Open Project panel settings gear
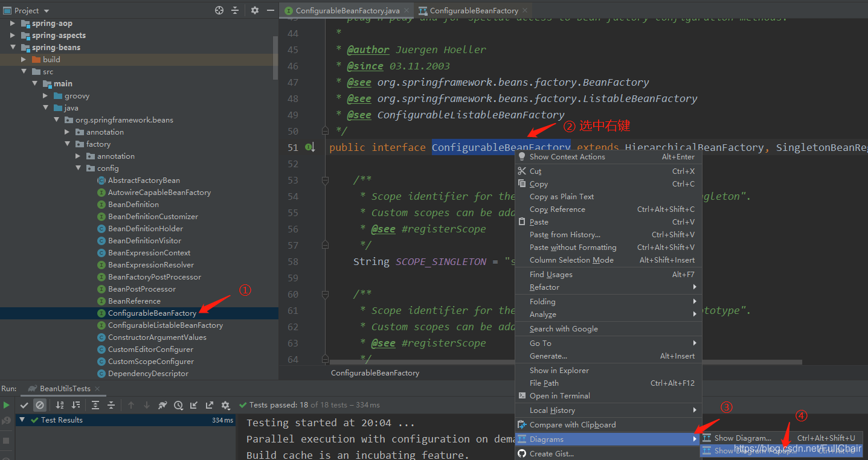This screenshot has width=868, height=460. (254, 10)
